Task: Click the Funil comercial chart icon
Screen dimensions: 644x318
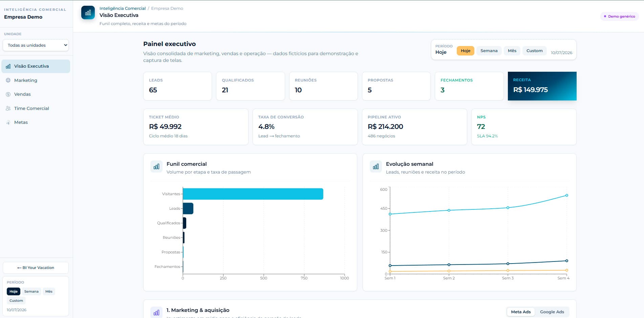Action: [x=156, y=166]
